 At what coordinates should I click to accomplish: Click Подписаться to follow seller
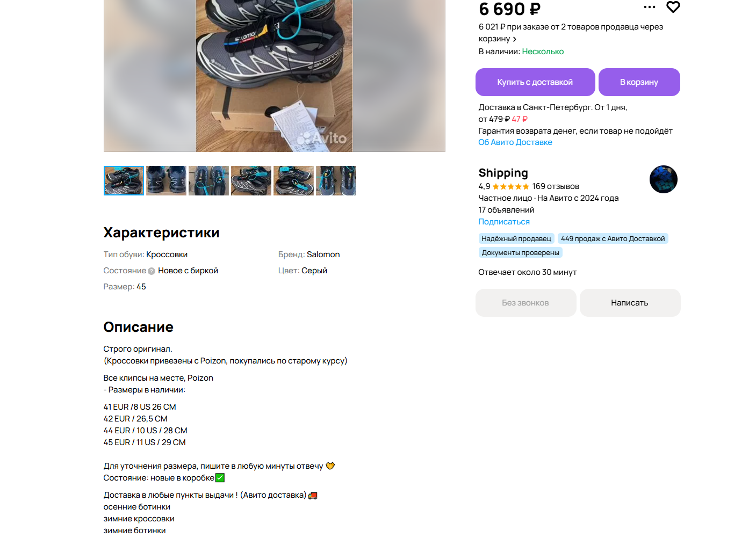(x=504, y=222)
